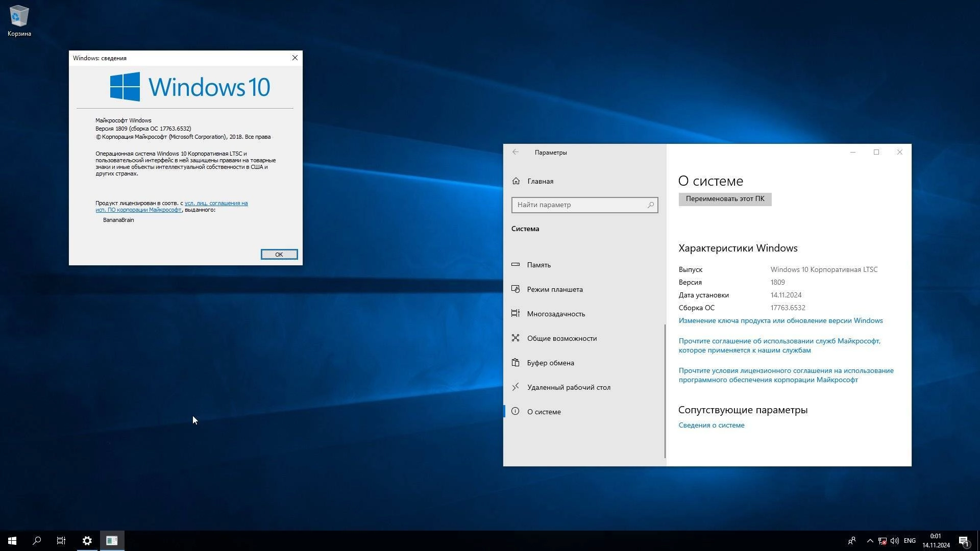
Task: Click the back arrow in Параметры window
Action: 516,152
